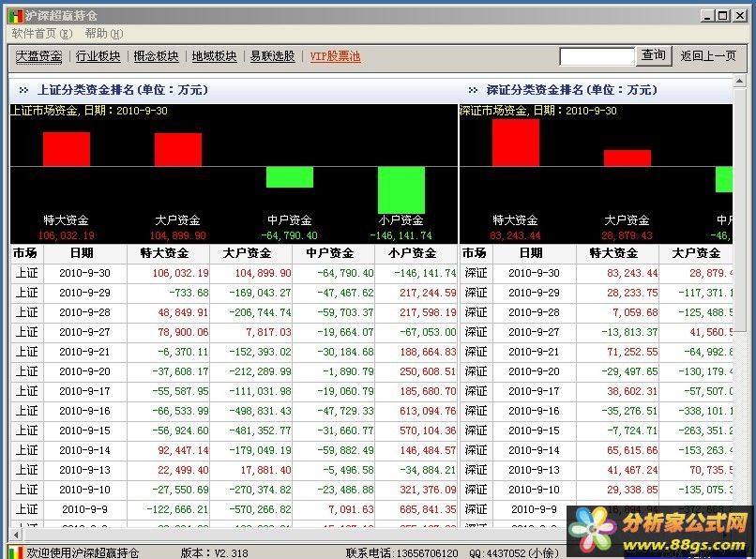Click value 71,252.55 in 深证 table
This screenshot has height=559, width=756.
(632, 352)
